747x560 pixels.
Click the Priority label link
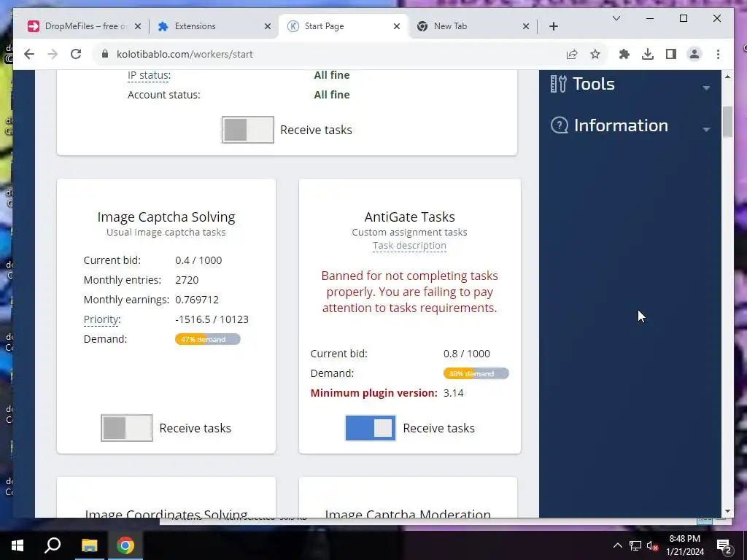coord(102,319)
